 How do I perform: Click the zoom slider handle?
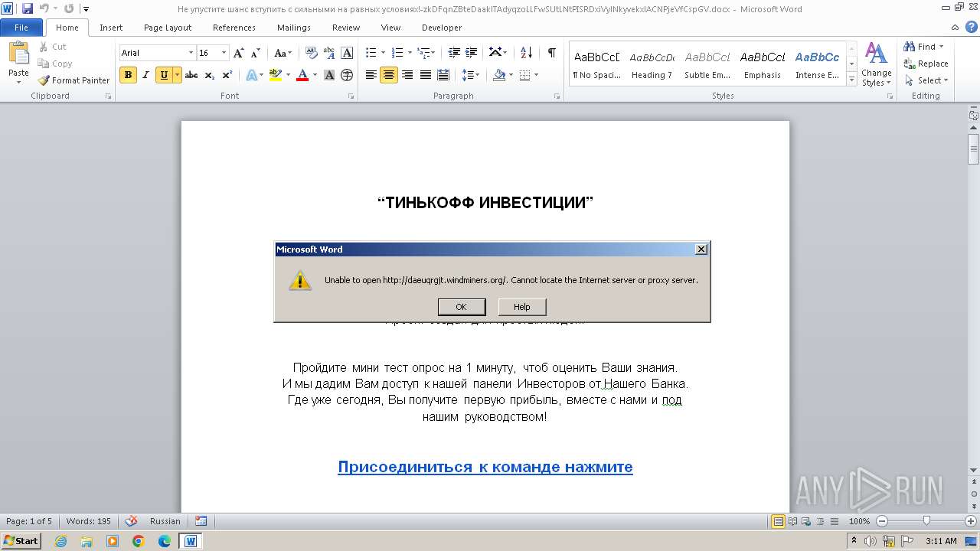(x=926, y=521)
